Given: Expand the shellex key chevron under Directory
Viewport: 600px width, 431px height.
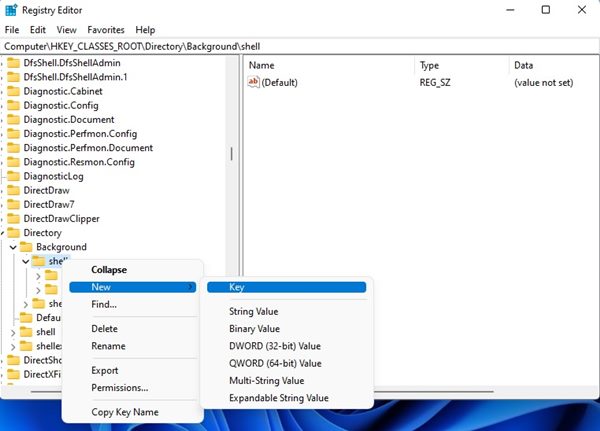Looking at the screenshot, I should 13,346.
